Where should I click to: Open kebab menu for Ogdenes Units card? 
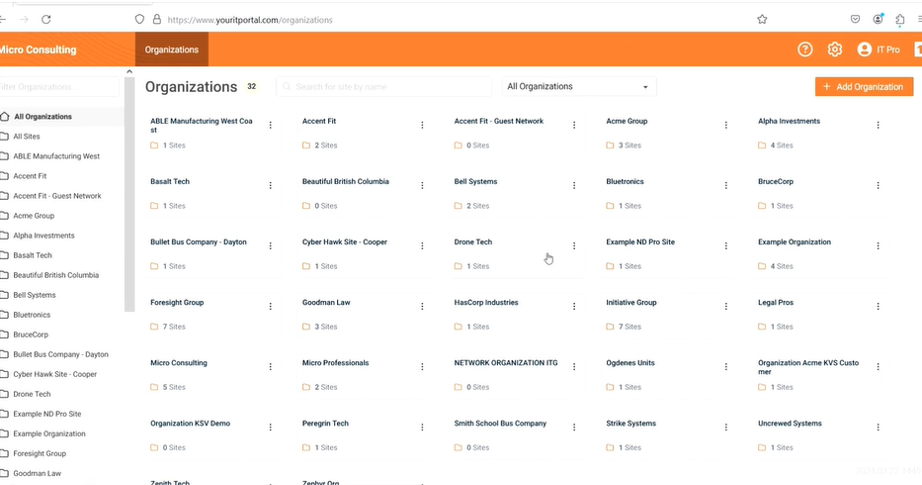(x=726, y=367)
